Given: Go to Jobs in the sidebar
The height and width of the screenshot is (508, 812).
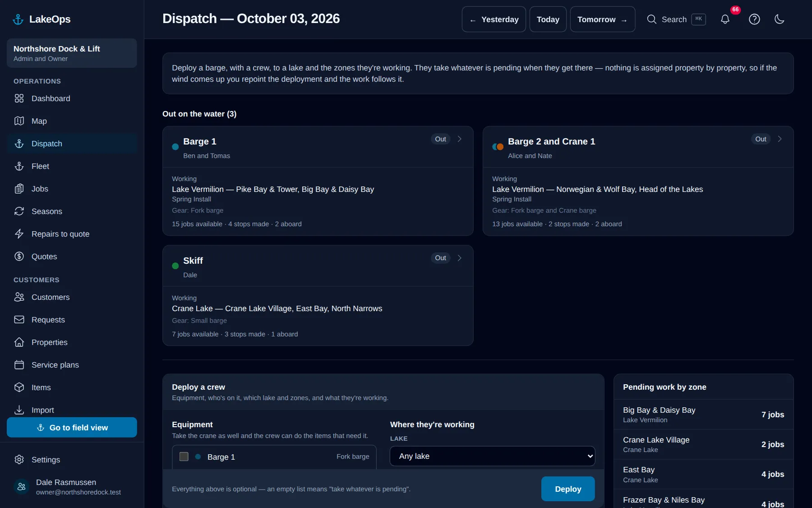Looking at the screenshot, I should 72,189.
